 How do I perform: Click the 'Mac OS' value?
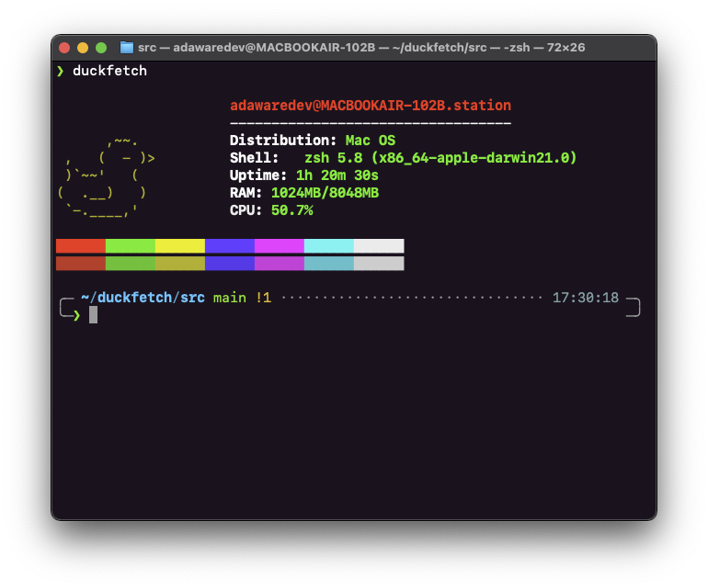[x=371, y=141]
